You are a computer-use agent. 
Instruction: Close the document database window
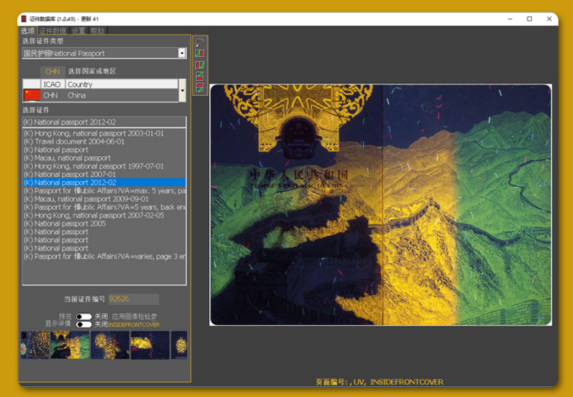click(549, 19)
